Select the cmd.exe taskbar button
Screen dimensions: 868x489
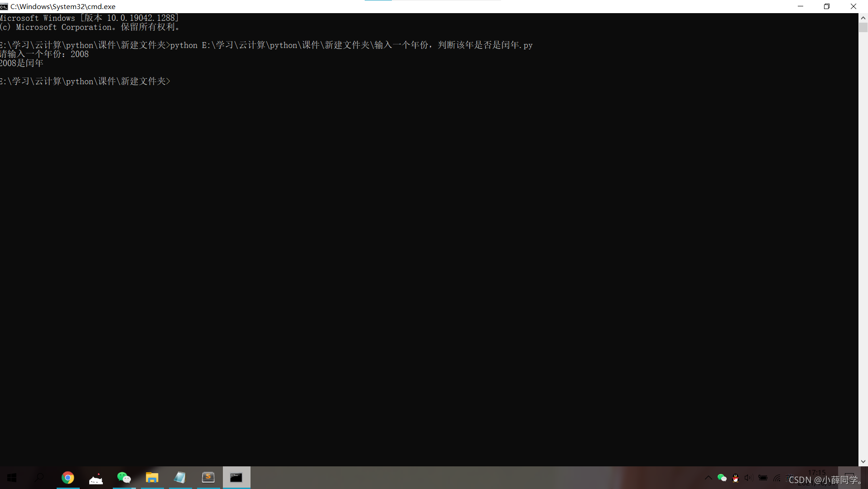[236, 478]
